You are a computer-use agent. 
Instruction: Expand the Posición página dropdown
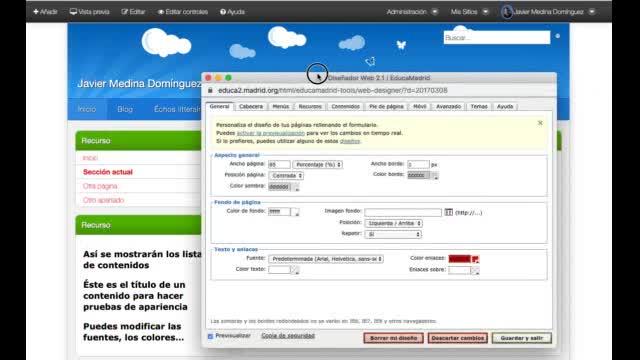[286, 176]
